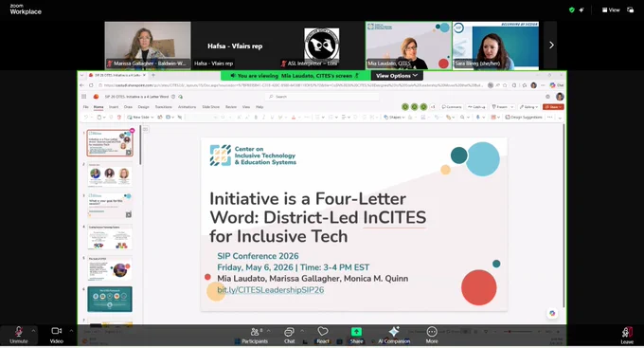Click the green Share screen button
644x348 pixels.
click(x=356, y=335)
